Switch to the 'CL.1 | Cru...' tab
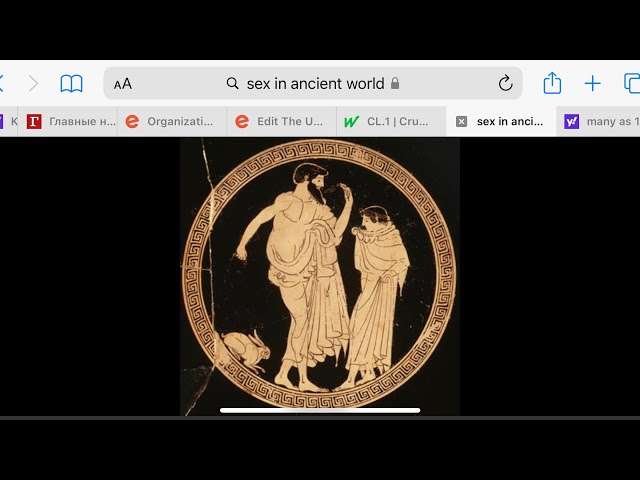The height and width of the screenshot is (480, 640). pos(391,121)
